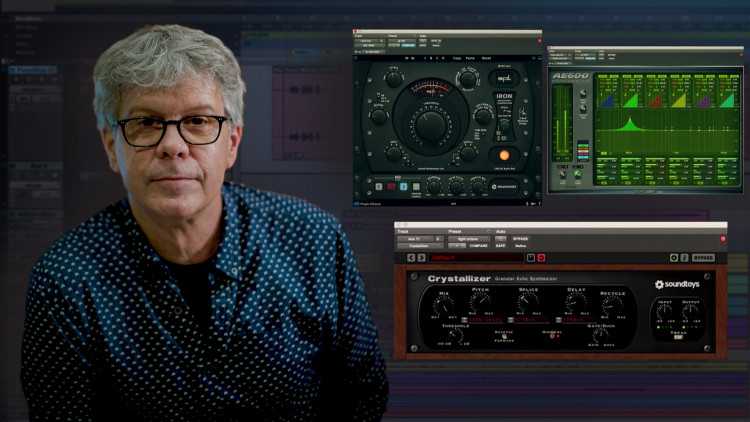
Task: Open the 'light octave' preset dropdown
Action: (x=469, y=239)
